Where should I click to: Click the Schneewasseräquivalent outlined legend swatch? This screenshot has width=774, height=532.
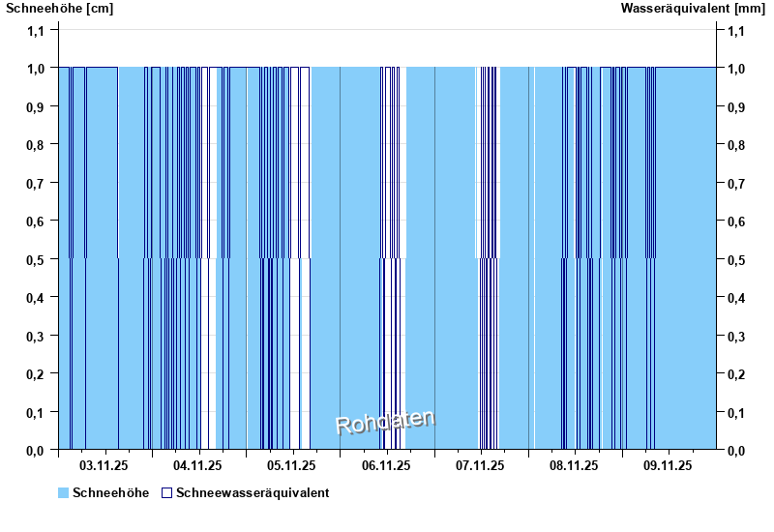166,492
